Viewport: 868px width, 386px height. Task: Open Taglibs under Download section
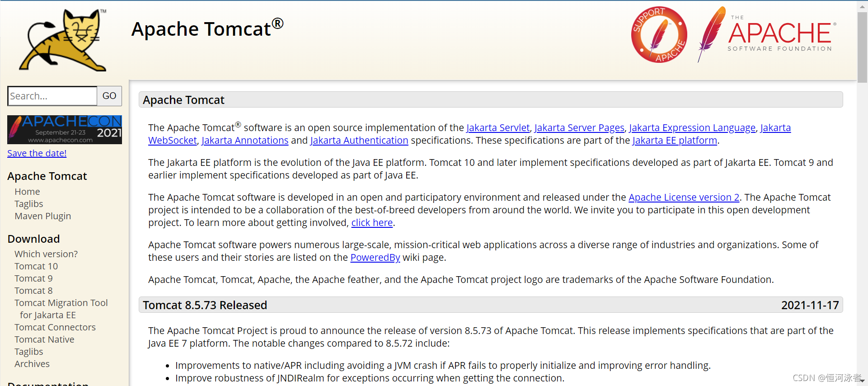[x=29, y=352]
